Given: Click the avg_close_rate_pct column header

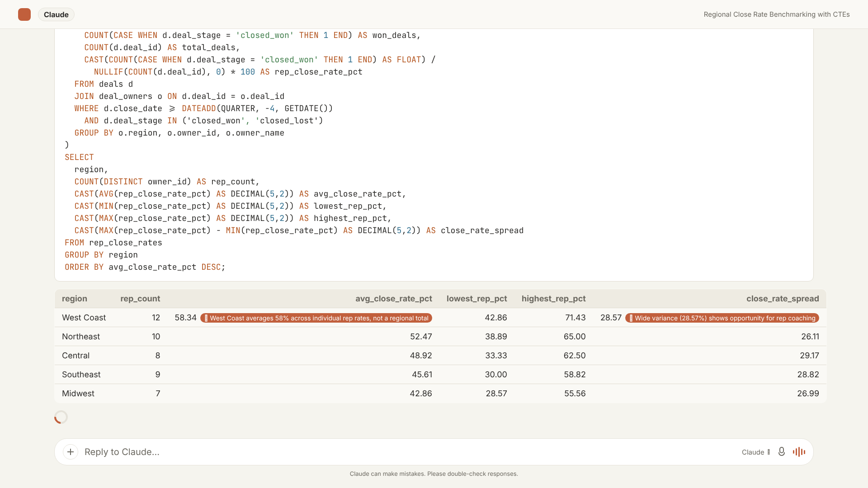Looking at the screenshot, I should coord(393,299).
